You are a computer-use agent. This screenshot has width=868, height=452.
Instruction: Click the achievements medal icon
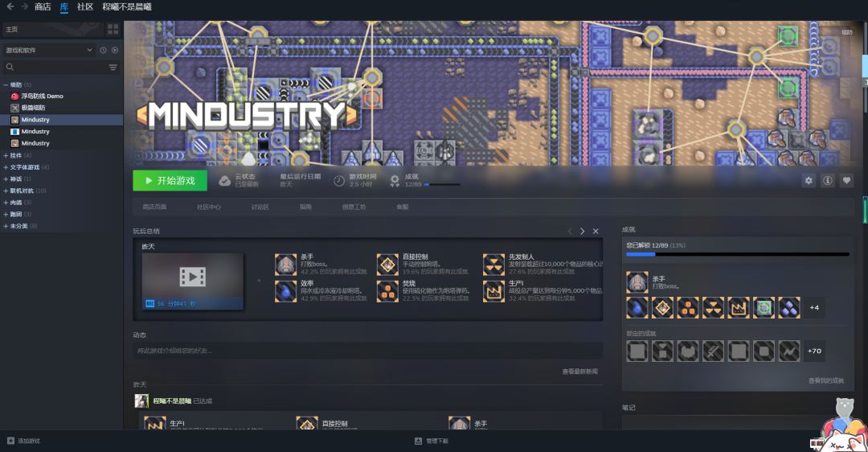point(394,181)
